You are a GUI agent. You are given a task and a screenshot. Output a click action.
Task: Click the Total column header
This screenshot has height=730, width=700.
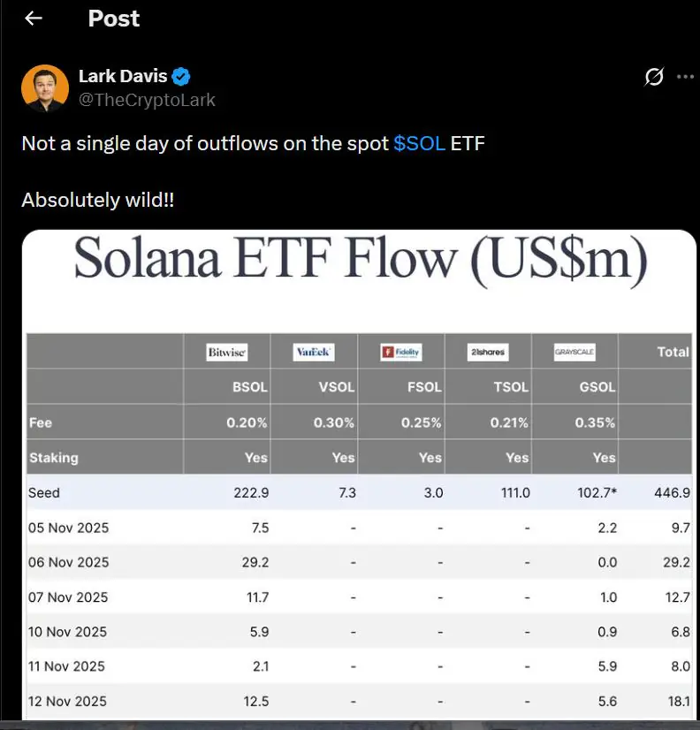[x=673, y=352]
